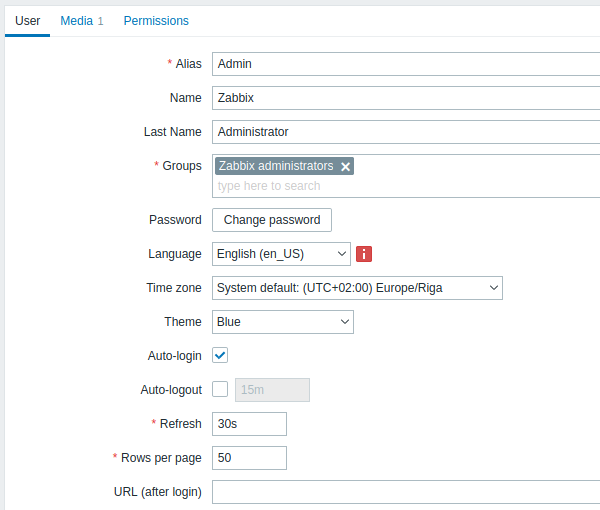Screen dimensions: 600x510
Task: Click the Refresh interval field
Action: click(249, 424)
